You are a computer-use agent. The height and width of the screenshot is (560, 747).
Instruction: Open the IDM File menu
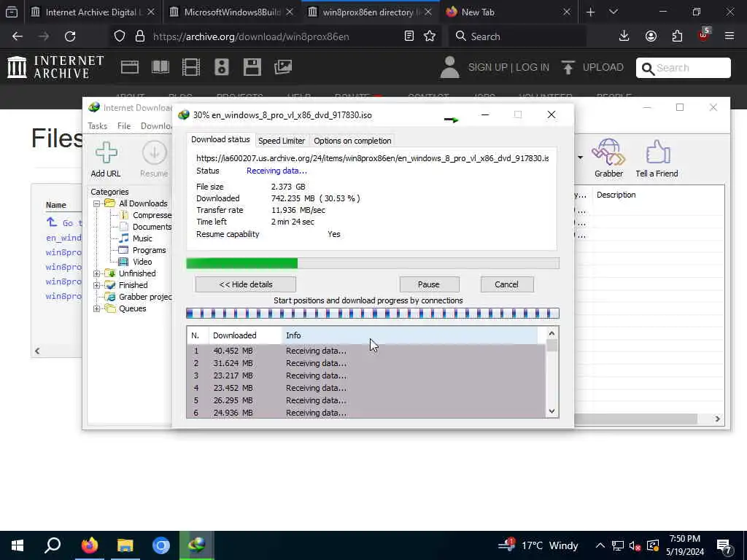coord(124,126)
